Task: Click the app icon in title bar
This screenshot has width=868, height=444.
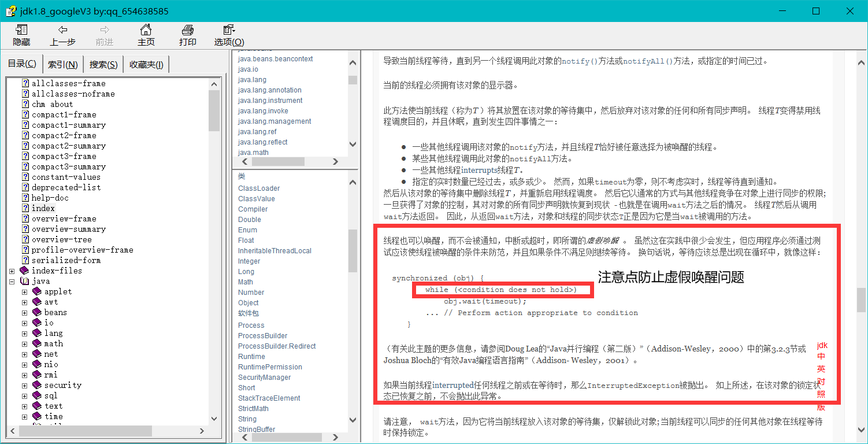Action: pyautogui.click(x=11, y=11)
